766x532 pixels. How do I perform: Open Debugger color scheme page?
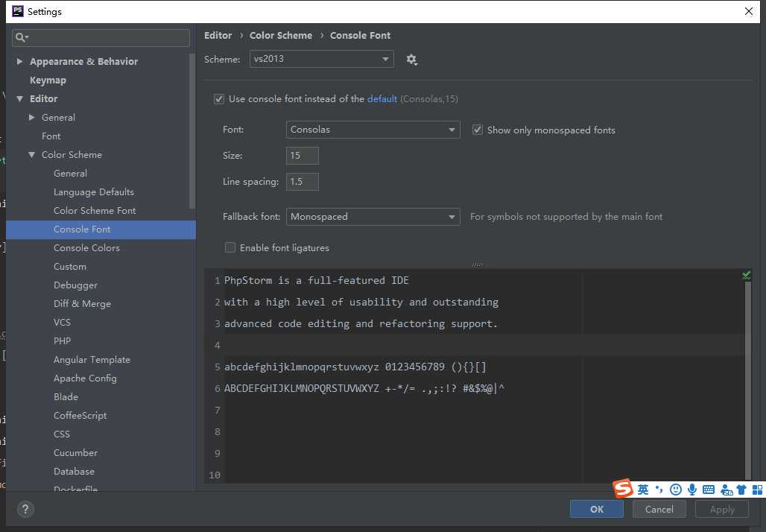tap(75, 285)
